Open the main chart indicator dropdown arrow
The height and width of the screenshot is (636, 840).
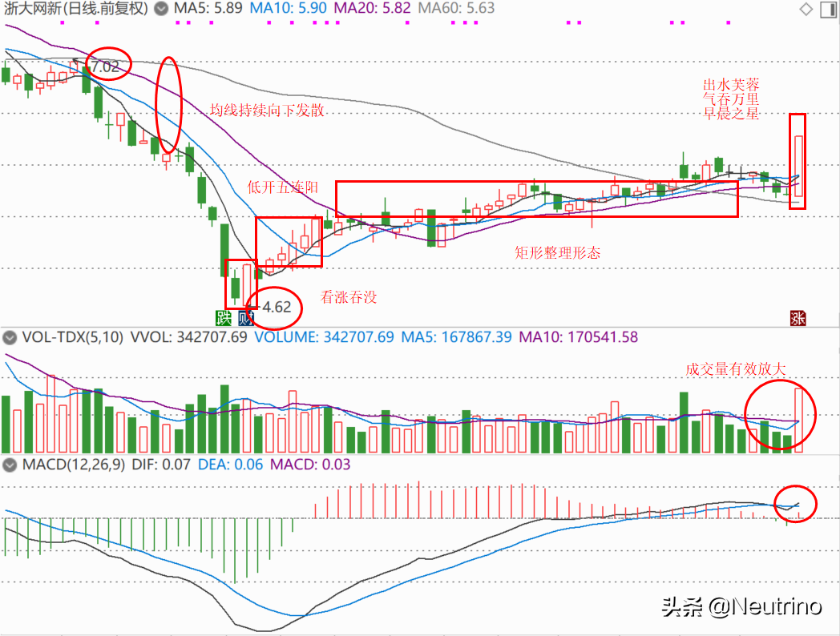pos(161,9)
